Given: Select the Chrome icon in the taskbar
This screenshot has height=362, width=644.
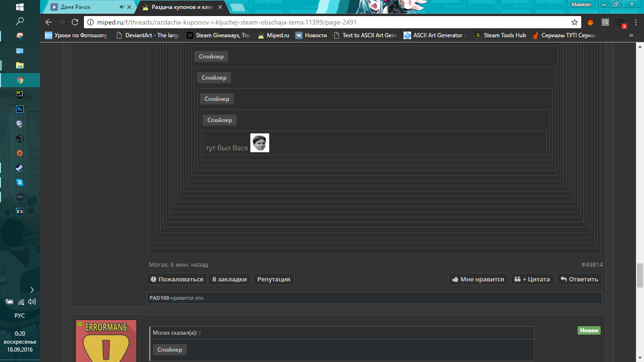Looking at the screenshot, I should coord(20,80).
